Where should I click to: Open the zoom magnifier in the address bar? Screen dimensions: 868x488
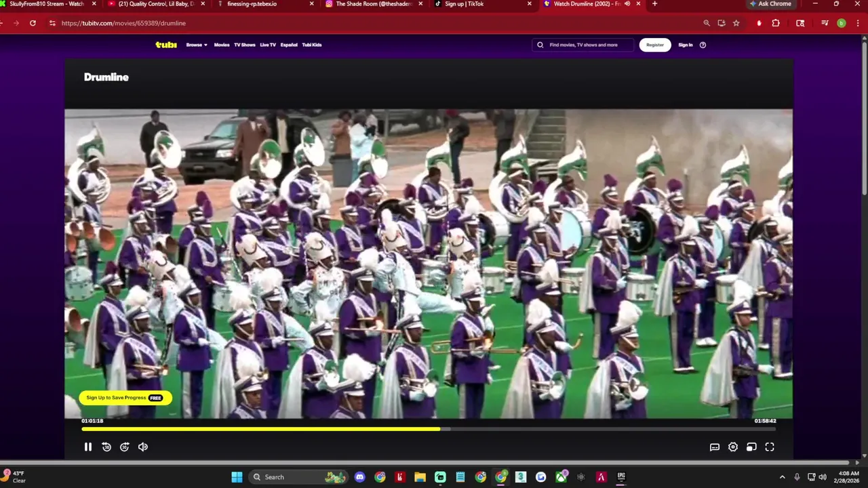tap(707, 23)
